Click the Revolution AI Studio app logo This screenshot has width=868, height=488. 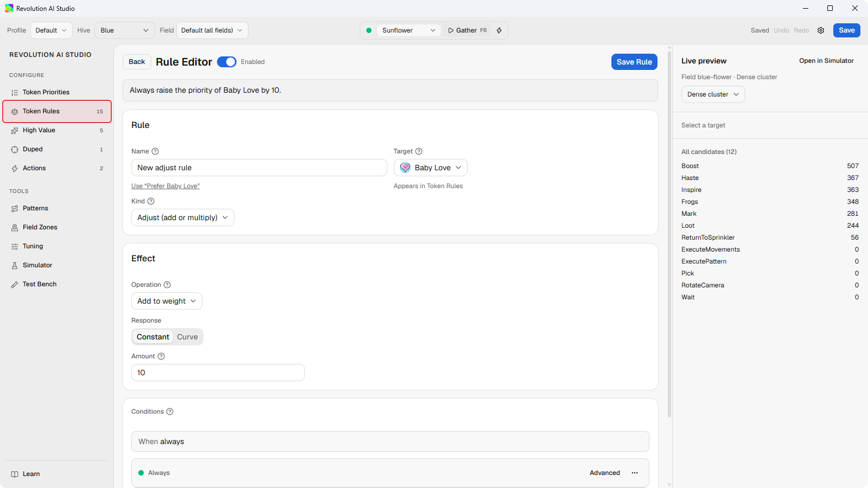(x=9, y=8)
